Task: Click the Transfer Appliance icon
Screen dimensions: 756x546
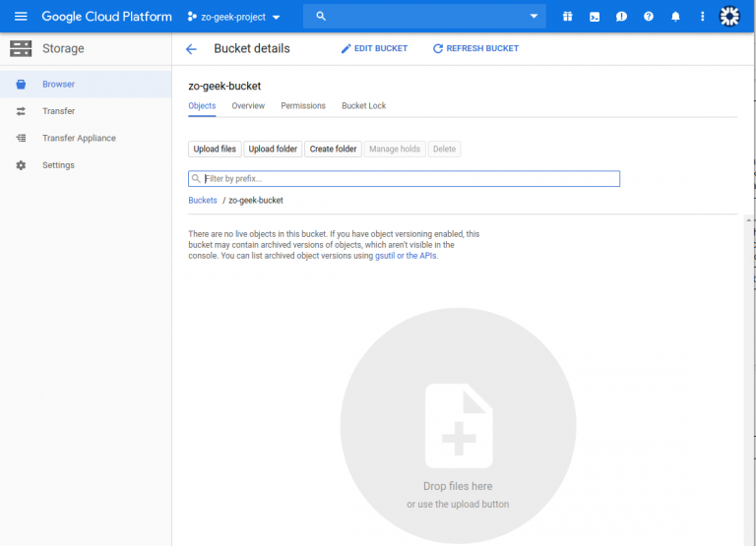Action: pyautogui.click(x=21, y=139)
